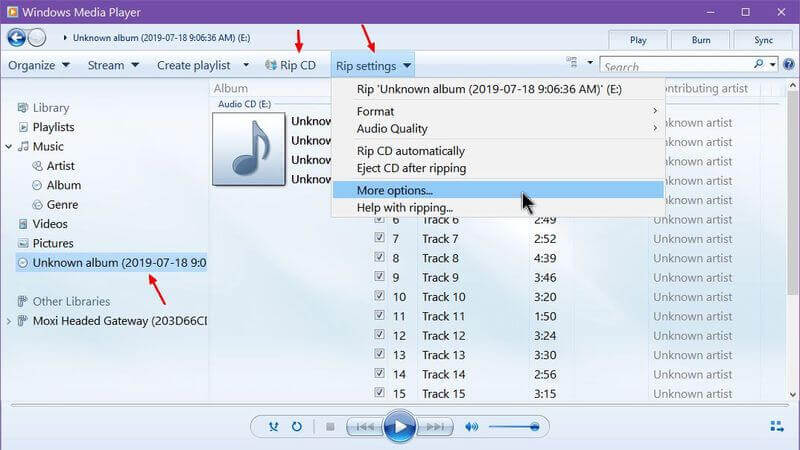Expand the Moxi Headed Gateway node
The width and height of the screenshot is (800, 450).
[x=9, y=321]
